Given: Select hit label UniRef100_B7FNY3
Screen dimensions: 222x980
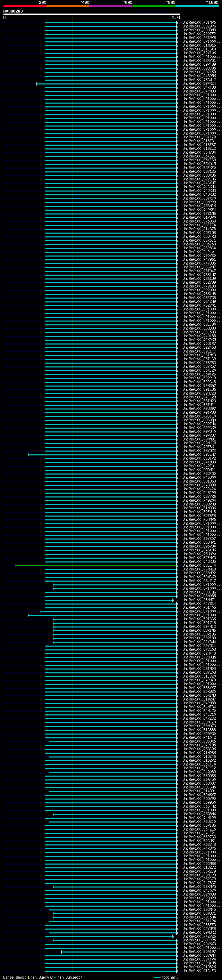Looking at the screenshot, I should 199,558.
